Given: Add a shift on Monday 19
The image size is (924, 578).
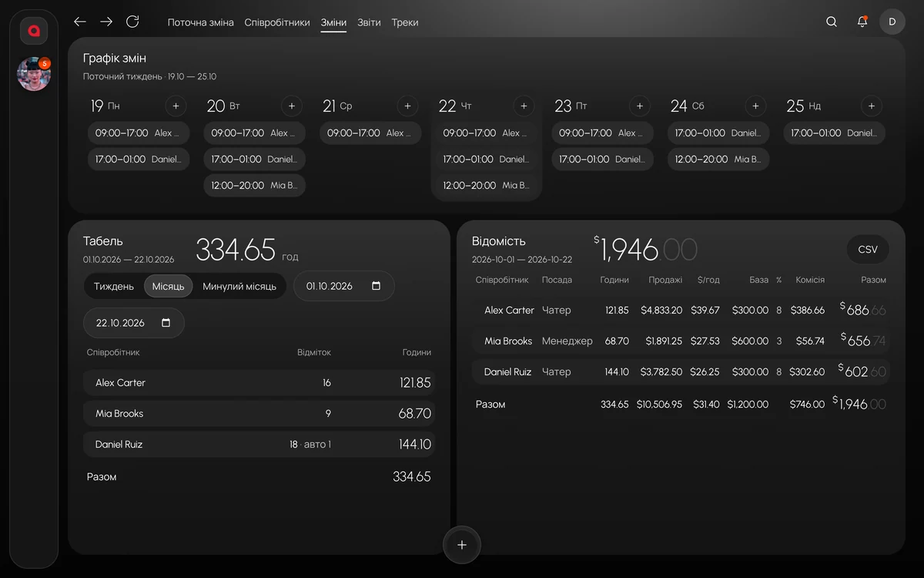Looking at the screenshot, I should [176, 106].
